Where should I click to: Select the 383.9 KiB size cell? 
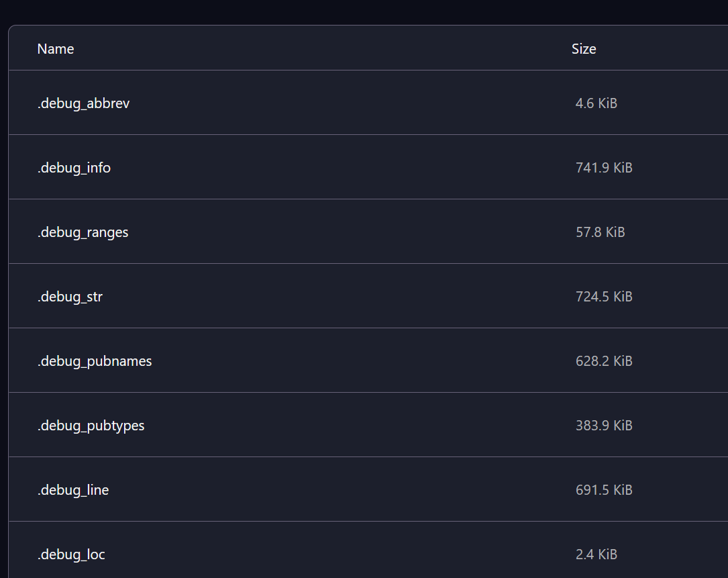604,426
